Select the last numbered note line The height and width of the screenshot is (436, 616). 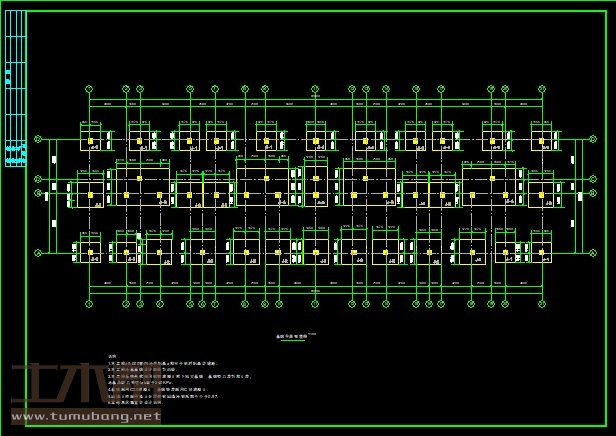(150, 401)
